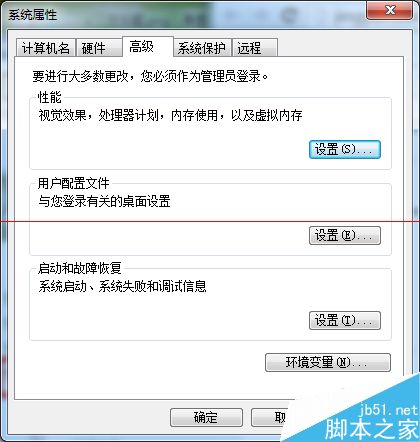Select the 高级 tab

coord(148,47)
